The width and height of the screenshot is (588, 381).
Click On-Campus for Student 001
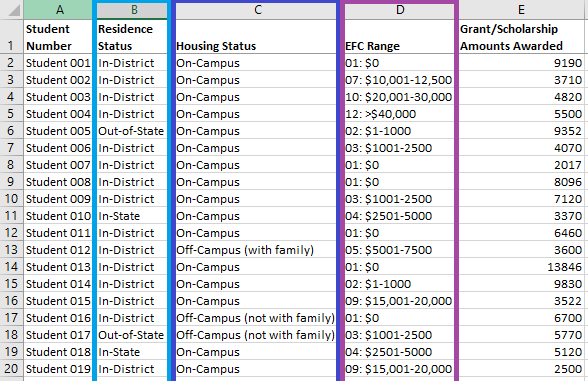pos(256,63)
